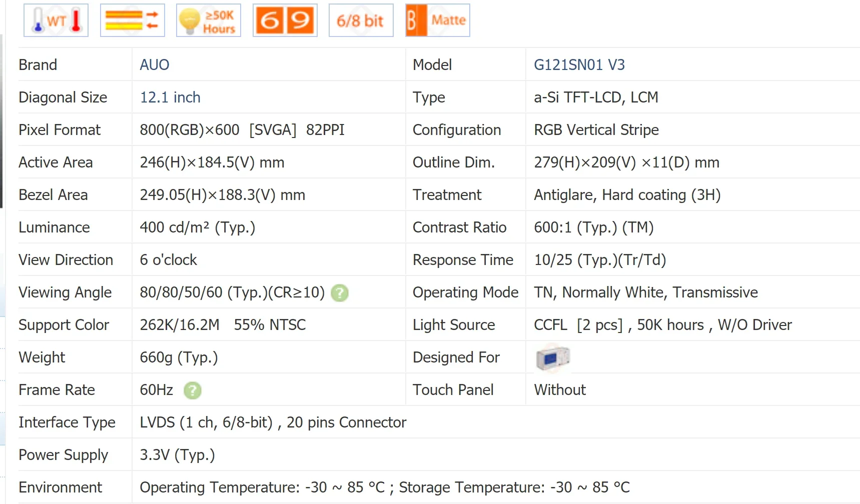Viewport: 860px width, 504px height.
Task: Select the 80/80/50/60 (Typ.)(CR≥10) viewing angle
Action: 233,292
